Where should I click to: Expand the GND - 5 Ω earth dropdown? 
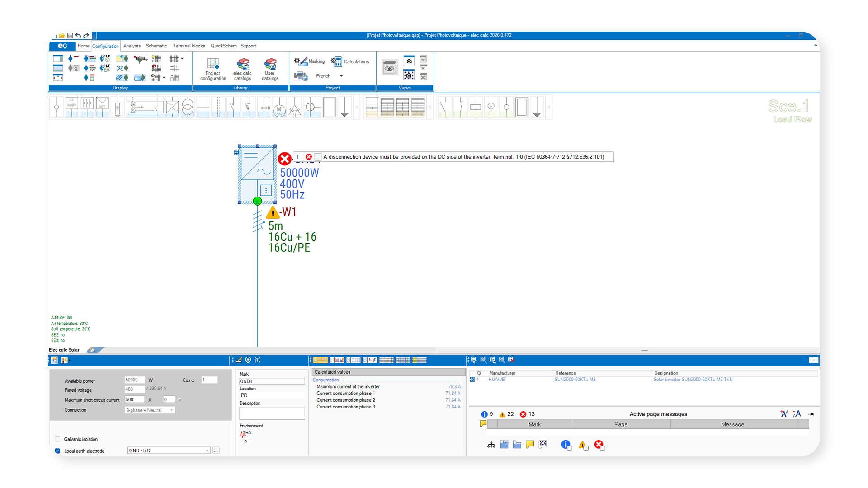click(207, 450)
